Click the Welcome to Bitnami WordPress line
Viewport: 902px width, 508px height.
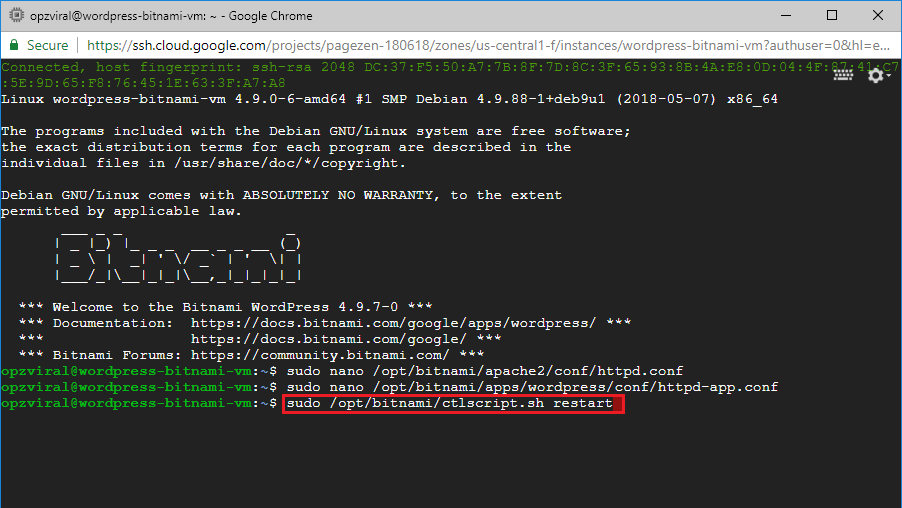[225, 307]
